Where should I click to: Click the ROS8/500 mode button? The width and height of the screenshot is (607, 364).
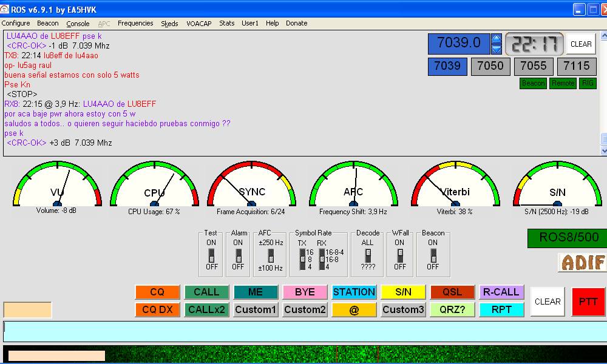[568, 238]
